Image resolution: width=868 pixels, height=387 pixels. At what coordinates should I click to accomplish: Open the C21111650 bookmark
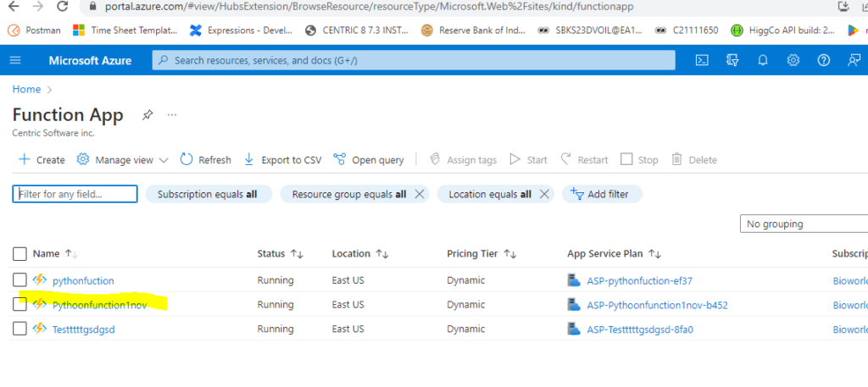(687, 30)
